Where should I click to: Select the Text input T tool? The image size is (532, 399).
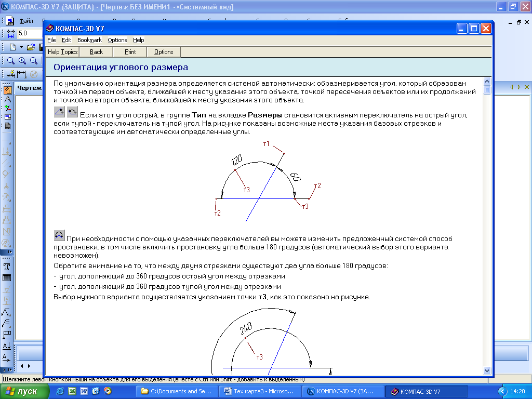click(x=6, y=267)
